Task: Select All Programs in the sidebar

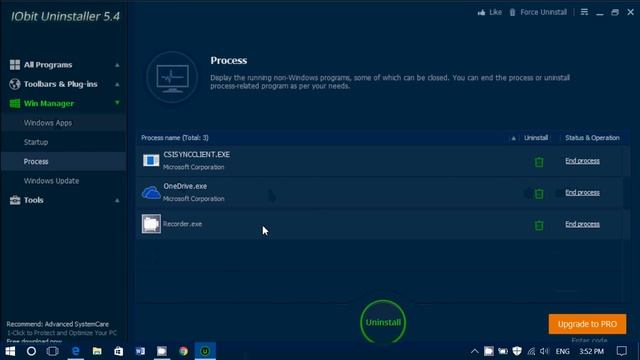Action: [48, 64]
